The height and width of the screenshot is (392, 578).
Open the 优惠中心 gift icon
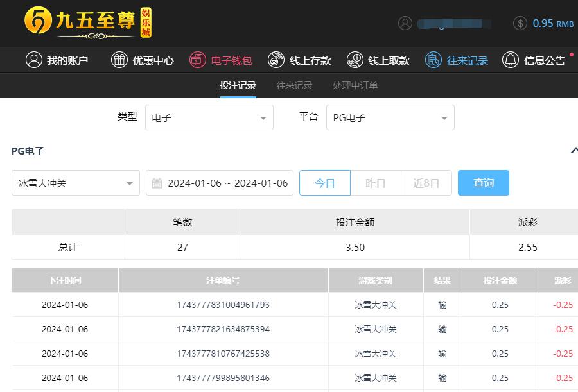(119, 60)
